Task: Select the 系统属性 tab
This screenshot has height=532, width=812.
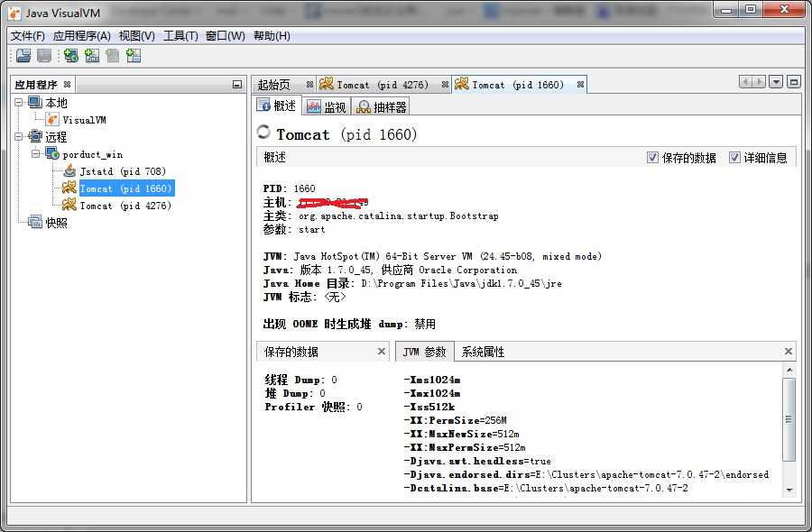Action: pyautogui.click(x=483, y=352)
